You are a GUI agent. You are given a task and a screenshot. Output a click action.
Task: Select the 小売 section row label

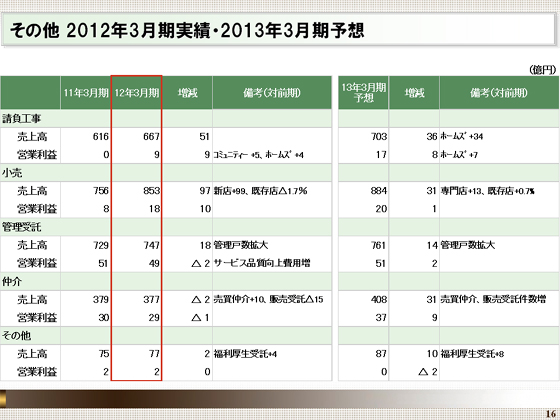(12, 172)
